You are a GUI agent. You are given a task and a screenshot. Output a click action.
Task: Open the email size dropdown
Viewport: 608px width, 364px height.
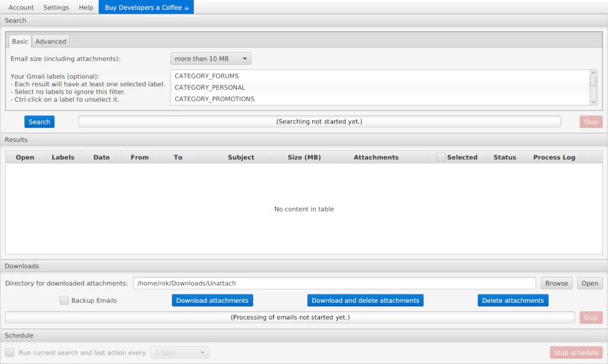click(x=210, y=58)
